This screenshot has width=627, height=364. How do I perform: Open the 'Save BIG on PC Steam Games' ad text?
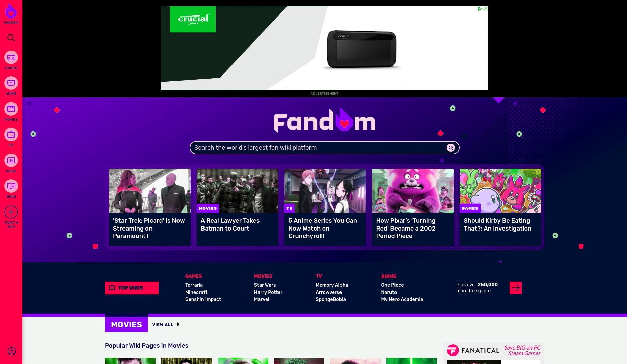click(x=522, y=350)
